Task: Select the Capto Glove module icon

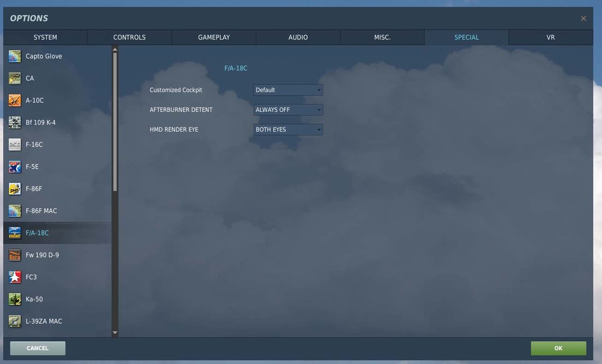Action: 14,56
